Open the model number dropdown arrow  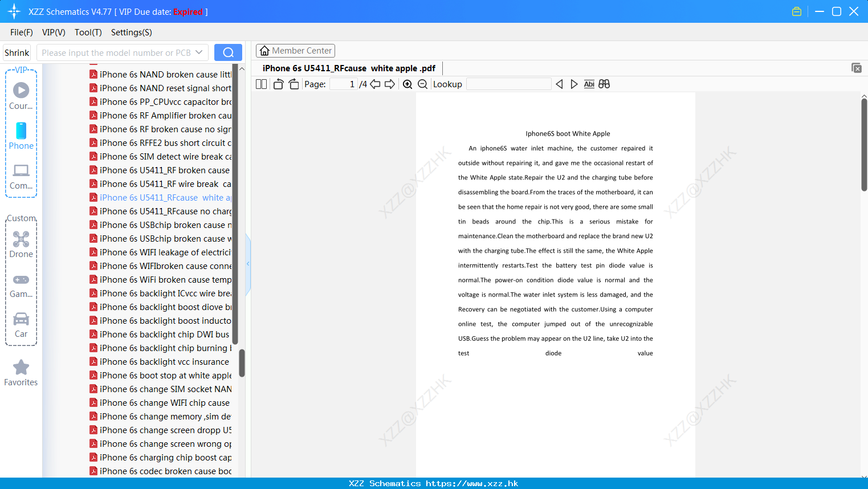click(199, 52)
